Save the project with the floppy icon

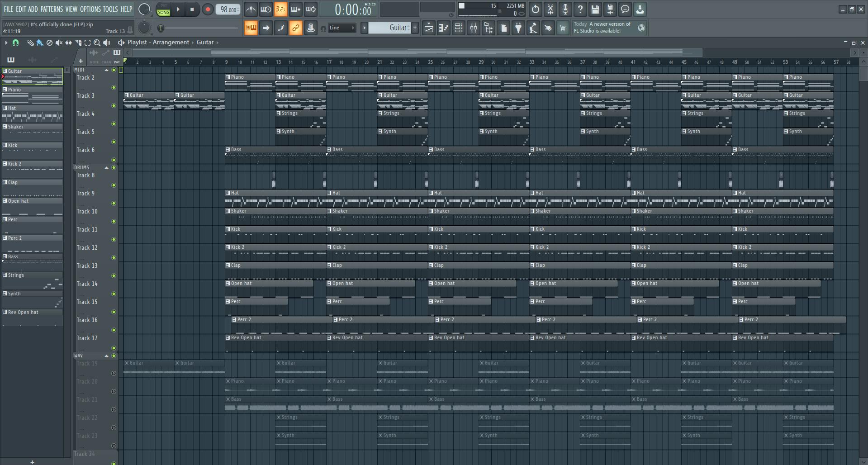[595, 9]
